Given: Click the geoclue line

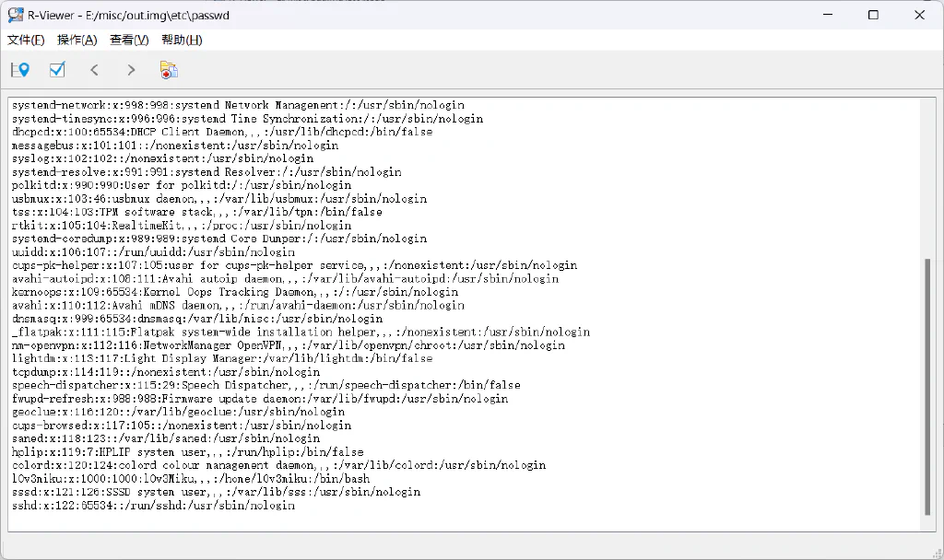Looking at the screenshot, I should click(x=178, y=412).
